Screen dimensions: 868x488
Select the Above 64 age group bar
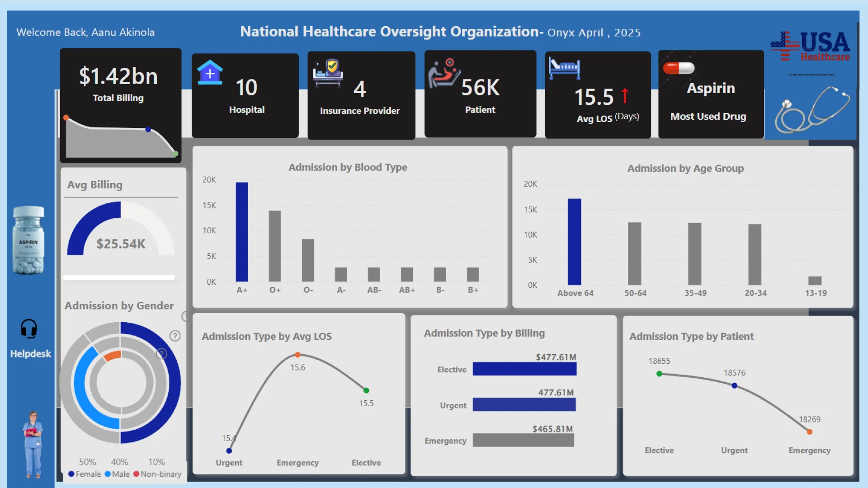574,241
